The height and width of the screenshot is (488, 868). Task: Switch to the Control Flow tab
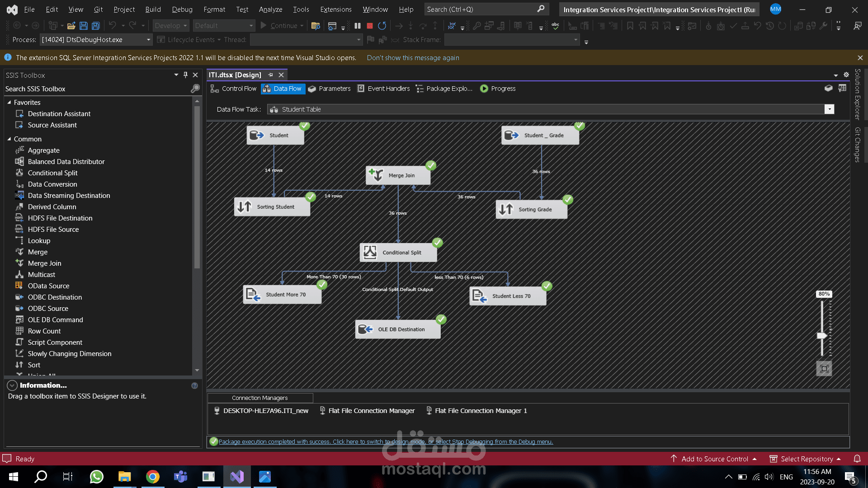[234, 89]
